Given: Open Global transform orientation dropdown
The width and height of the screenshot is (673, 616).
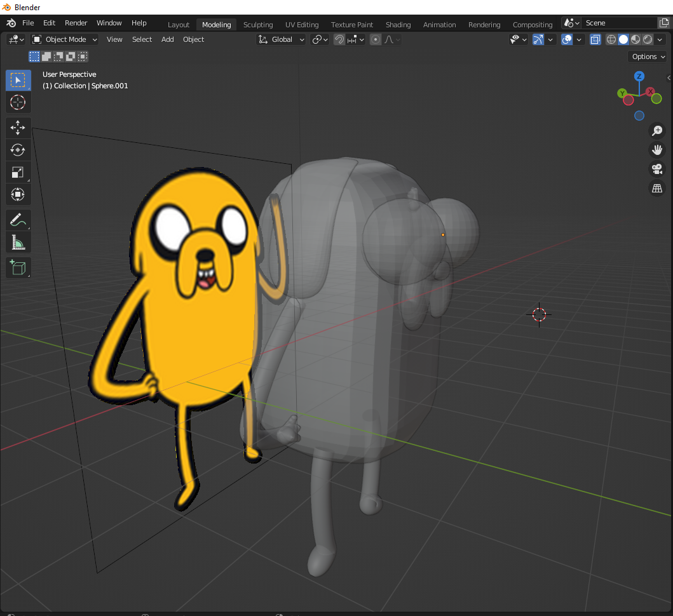Looking at the screenshot, I should (281, 39).
